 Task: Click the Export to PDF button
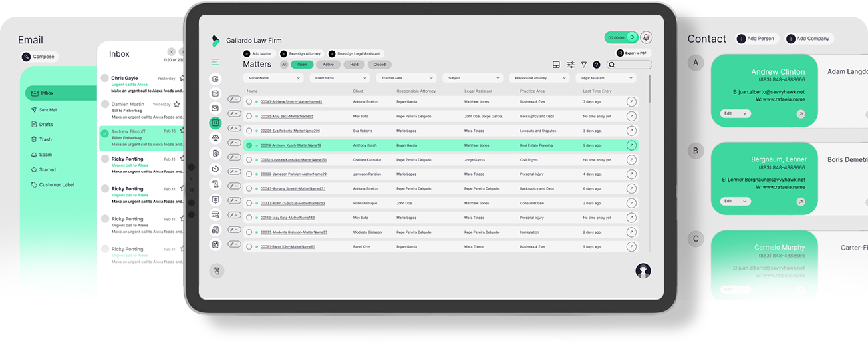tap(632, 53)
